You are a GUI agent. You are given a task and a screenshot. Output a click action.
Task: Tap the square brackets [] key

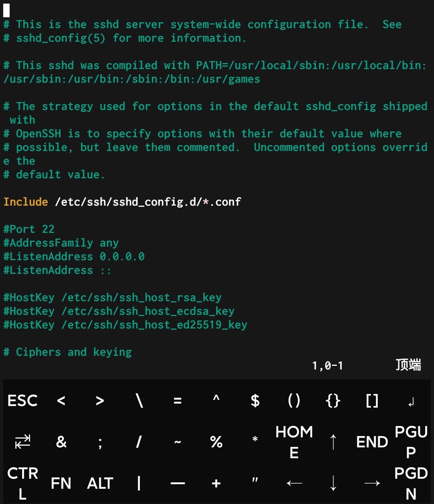pyautogui.click(x=372, y=401)
